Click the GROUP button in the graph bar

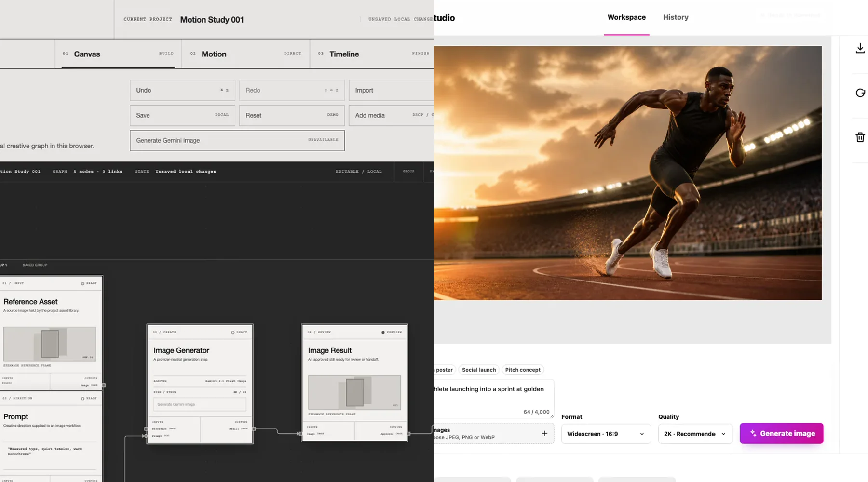pos(408,171)
